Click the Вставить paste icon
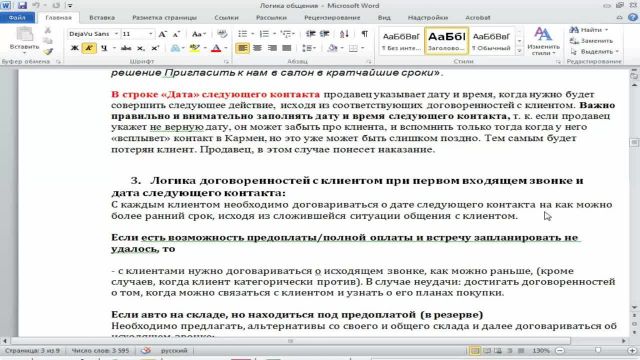This screenshot has width=640, height=360. pos(24,35)
